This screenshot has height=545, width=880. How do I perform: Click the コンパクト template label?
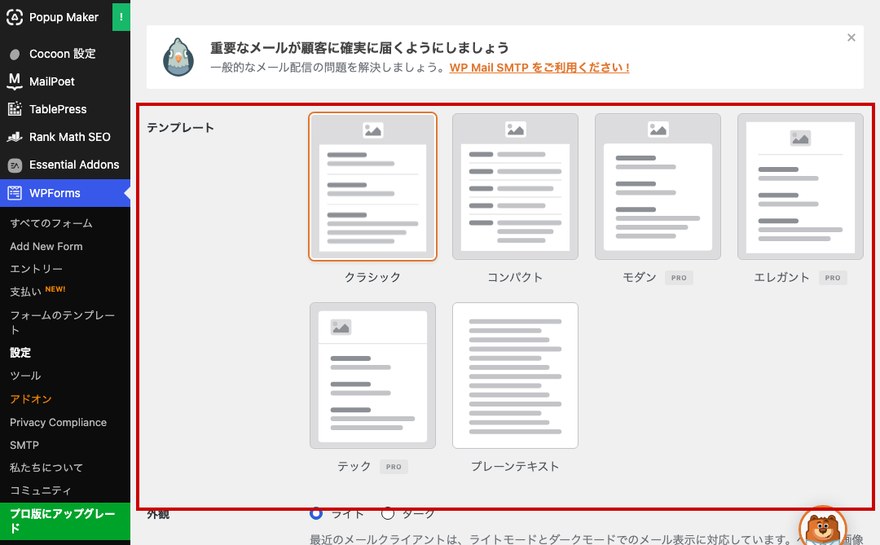pos(515,277)
